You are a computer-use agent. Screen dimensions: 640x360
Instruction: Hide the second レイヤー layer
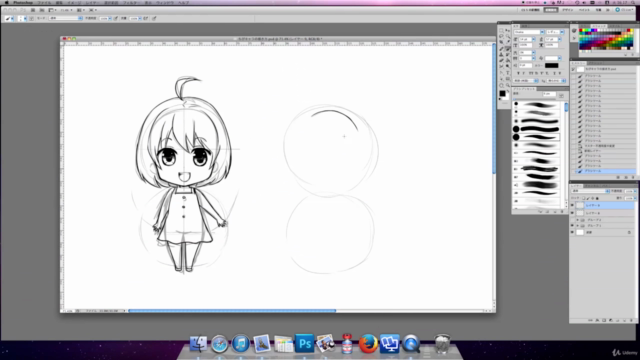572,213
